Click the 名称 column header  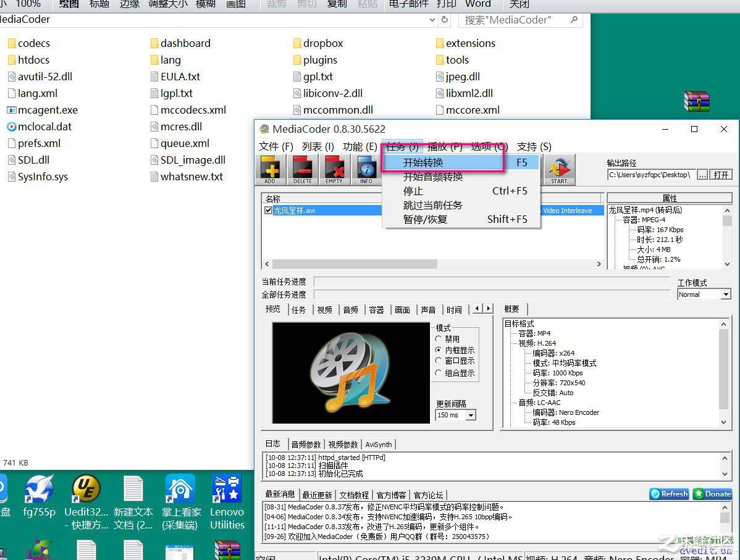coord(432,199)
